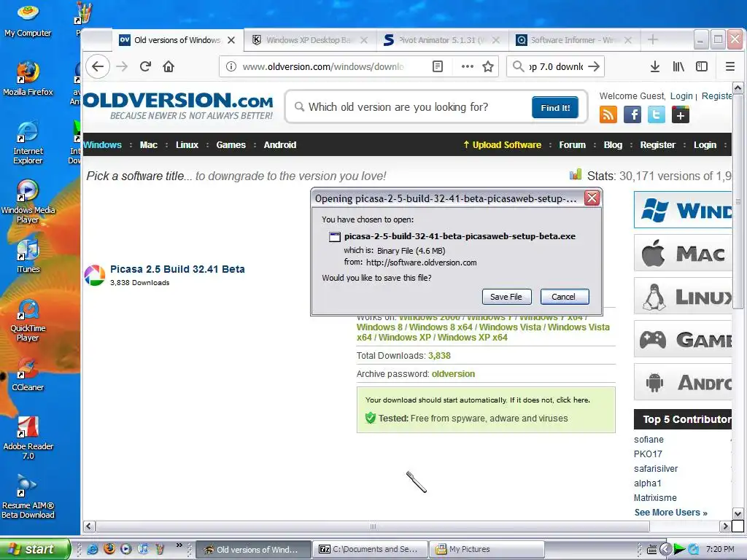747x560 pixels.
Task: Bookmark this page with the star icon
Action: pos(488,66)
